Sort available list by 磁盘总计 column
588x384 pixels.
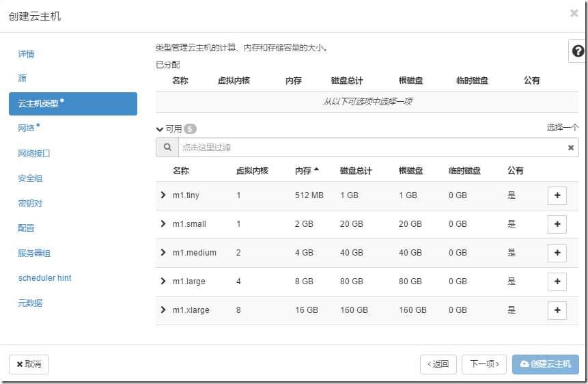(x=356, y=171)
